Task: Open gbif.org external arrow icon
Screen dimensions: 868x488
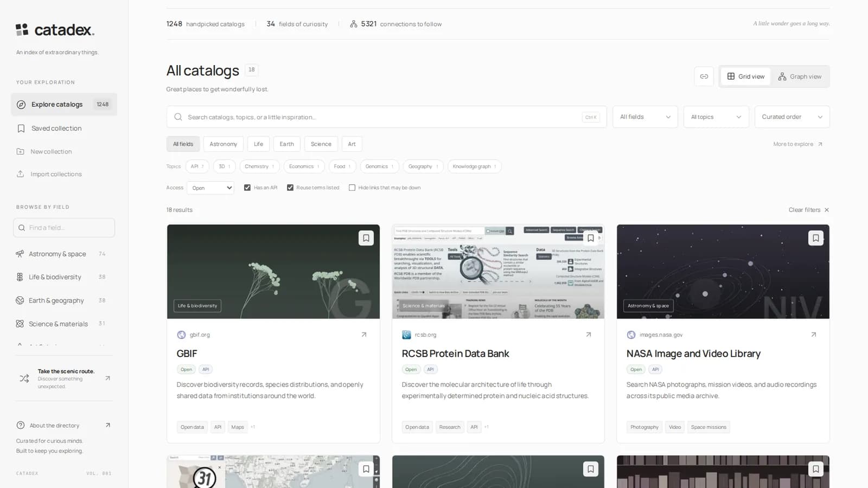Action: pos(364,335)
